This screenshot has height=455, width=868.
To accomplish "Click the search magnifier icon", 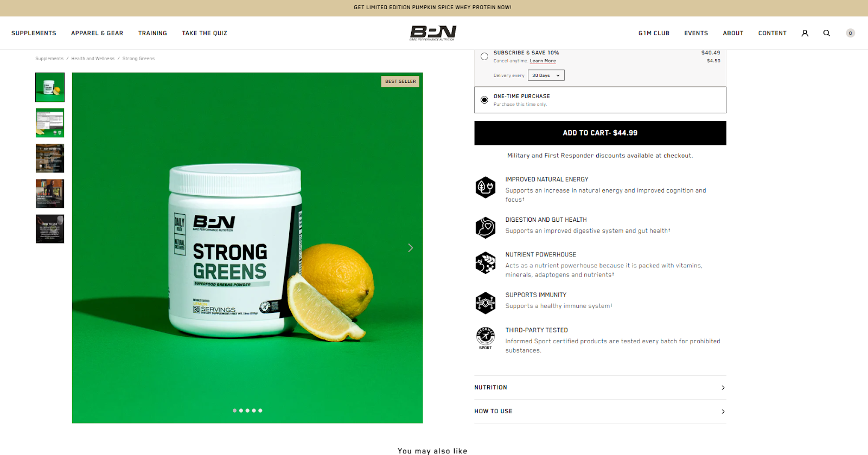I will 827,33.
